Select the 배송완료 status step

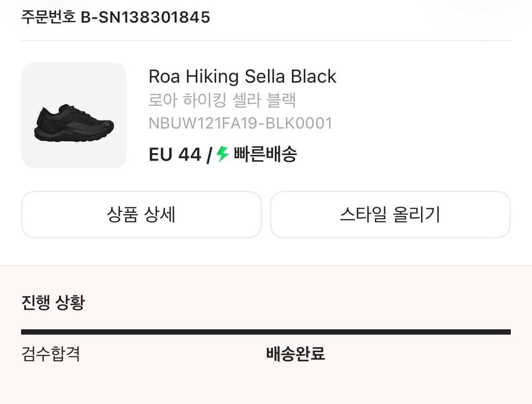pos(295,354)
